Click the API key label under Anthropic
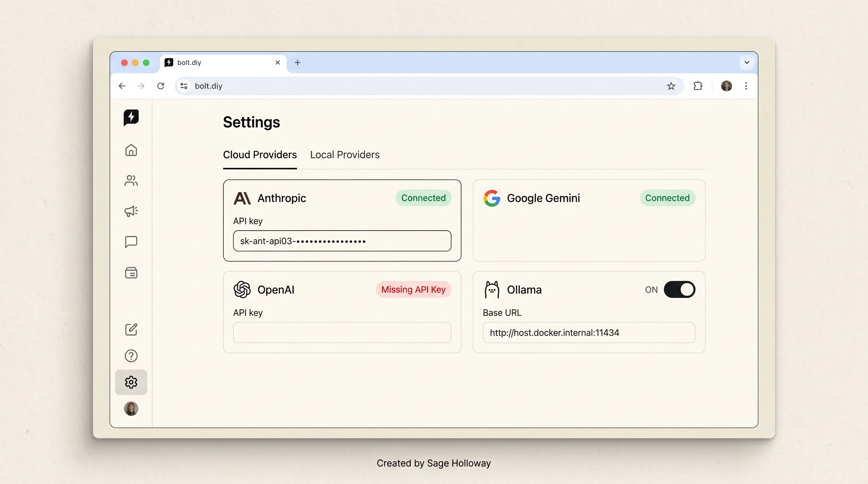This screenshot has height=484, width=868. [248, 221]
